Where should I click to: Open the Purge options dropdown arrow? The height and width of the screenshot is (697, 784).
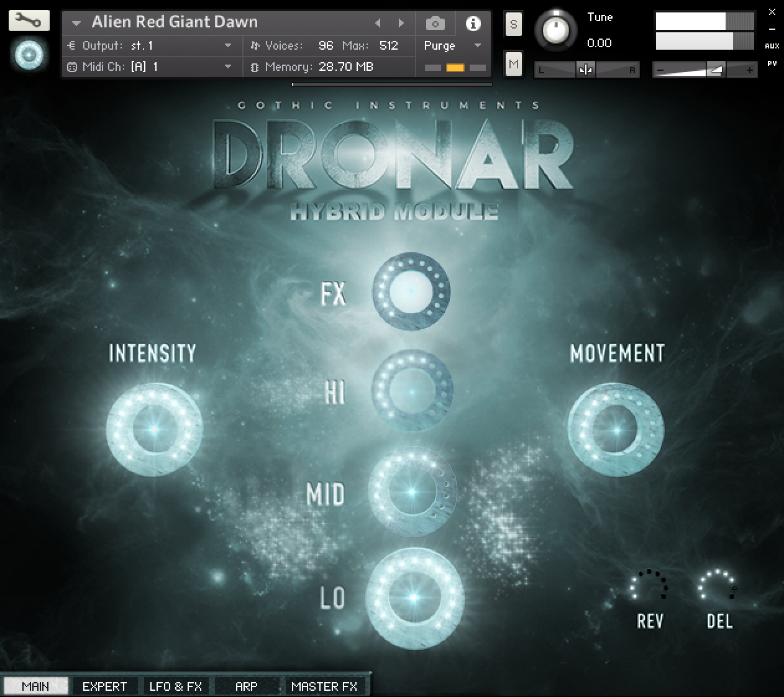click(477, 45)
